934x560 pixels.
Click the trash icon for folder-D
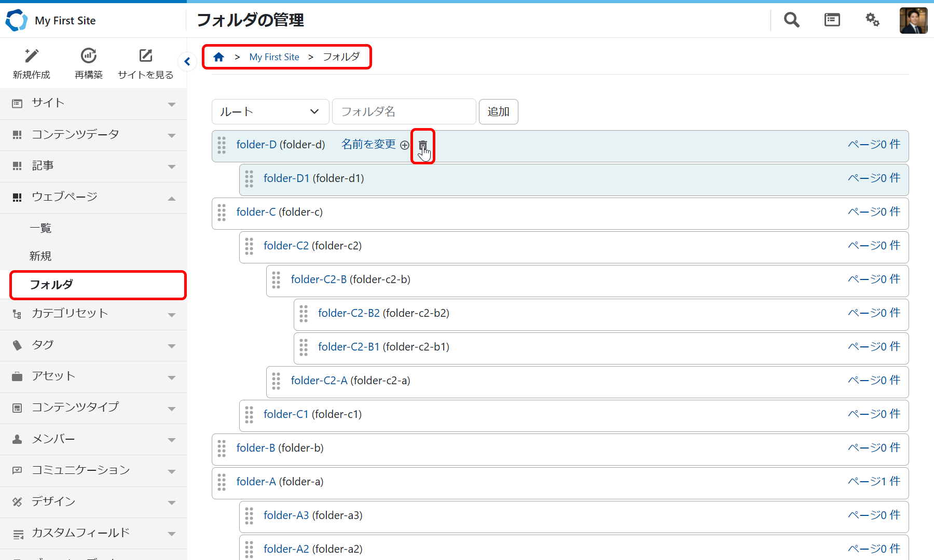click(x=422, y=145)
